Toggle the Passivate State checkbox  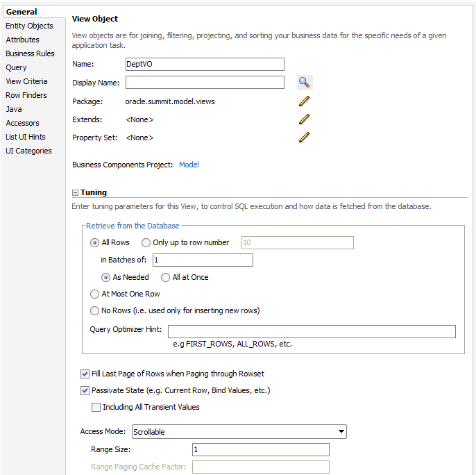[85, 390]
